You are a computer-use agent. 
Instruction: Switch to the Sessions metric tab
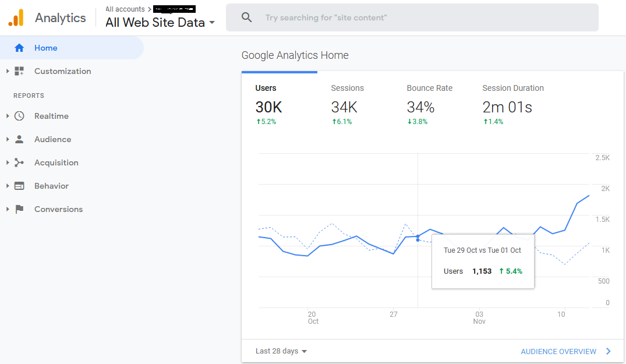(355, 105)
